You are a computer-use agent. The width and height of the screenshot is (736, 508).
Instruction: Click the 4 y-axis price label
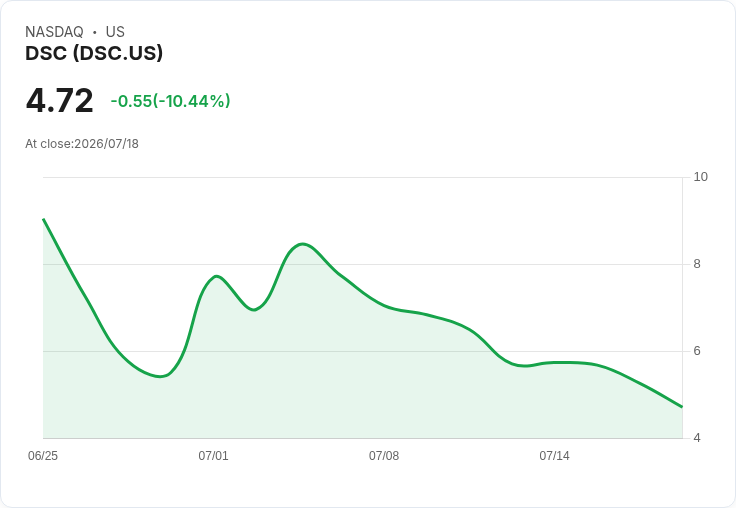pyautogui.click(x=697, y=438)
